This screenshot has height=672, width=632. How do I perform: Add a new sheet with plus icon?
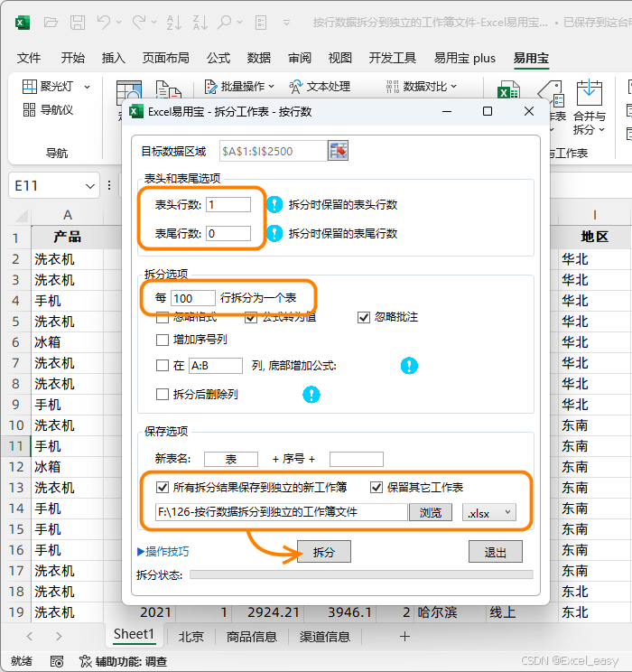404,637
